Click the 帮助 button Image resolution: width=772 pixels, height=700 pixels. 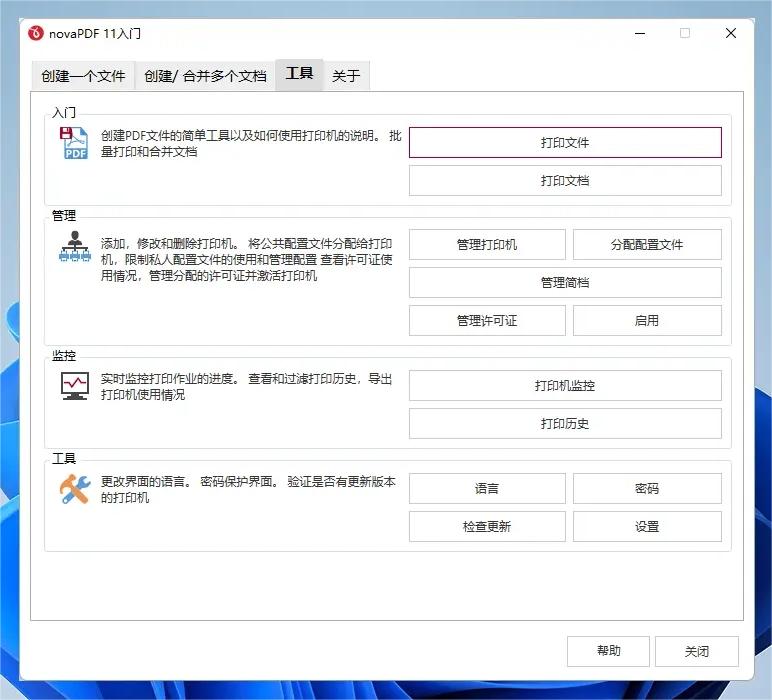pyautogui.click(x=608, y=651)
